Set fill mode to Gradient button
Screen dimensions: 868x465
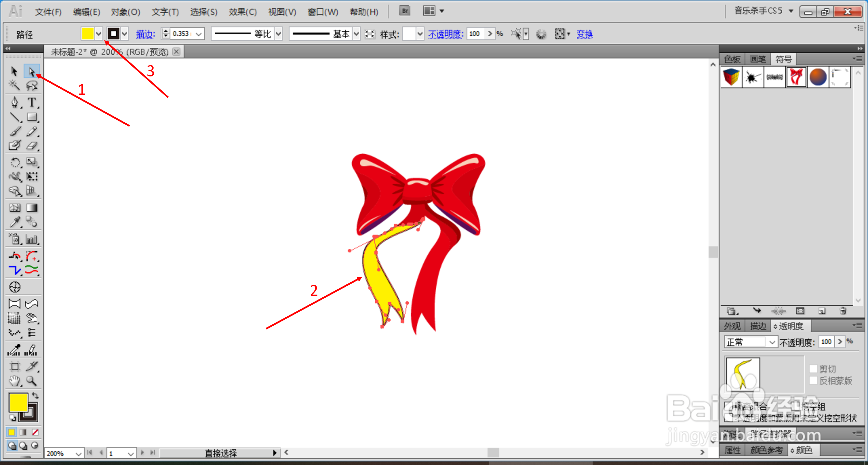[23, 432]
